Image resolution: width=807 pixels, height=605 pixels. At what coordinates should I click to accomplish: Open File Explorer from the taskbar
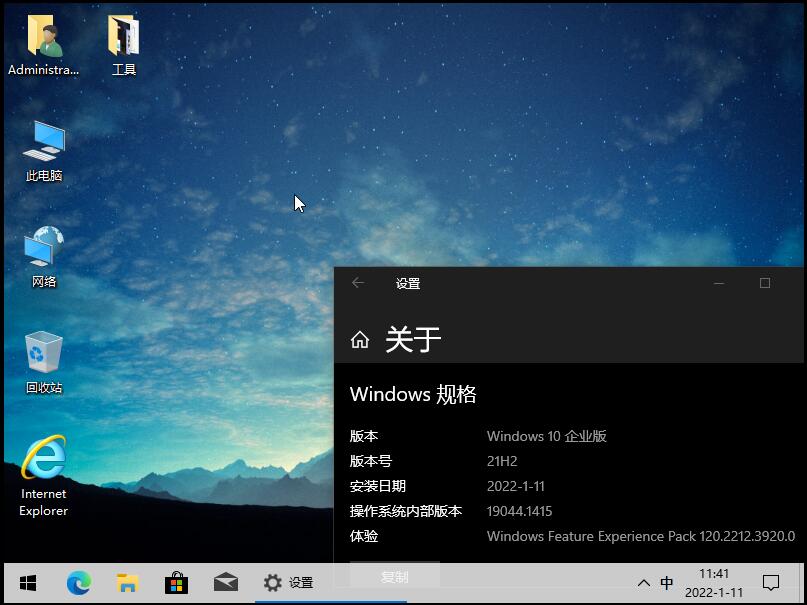(x=127, y=582)
